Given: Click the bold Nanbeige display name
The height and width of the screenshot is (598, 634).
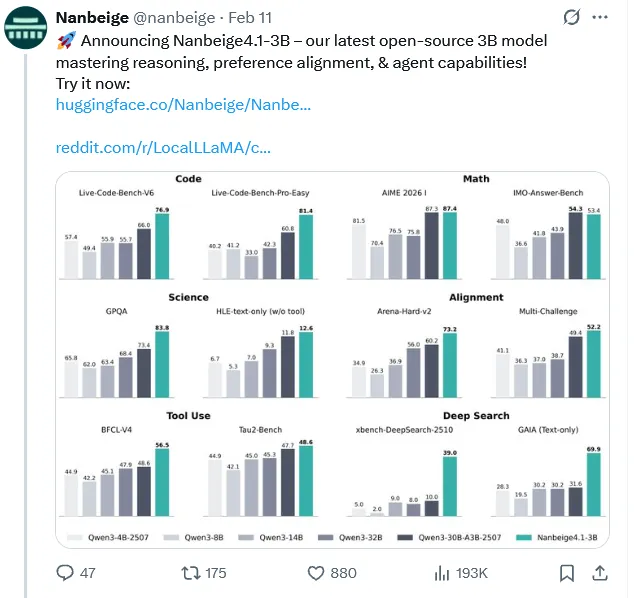Looking at the screenshot, I should coord(97,17).
